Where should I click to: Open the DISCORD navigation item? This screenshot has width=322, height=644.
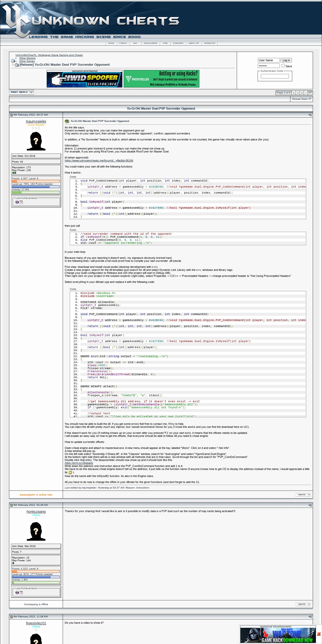click(178, 43)
